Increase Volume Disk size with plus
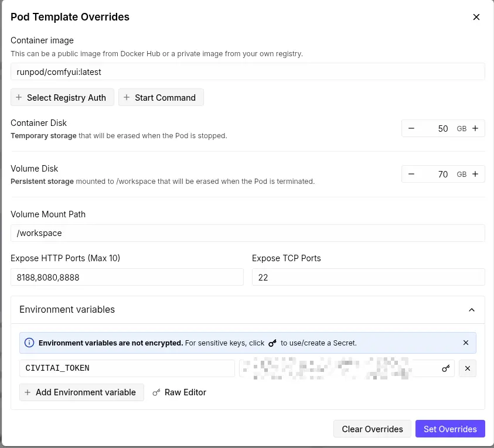Viewport: 494px width, 448px height. tap(475, 174)
